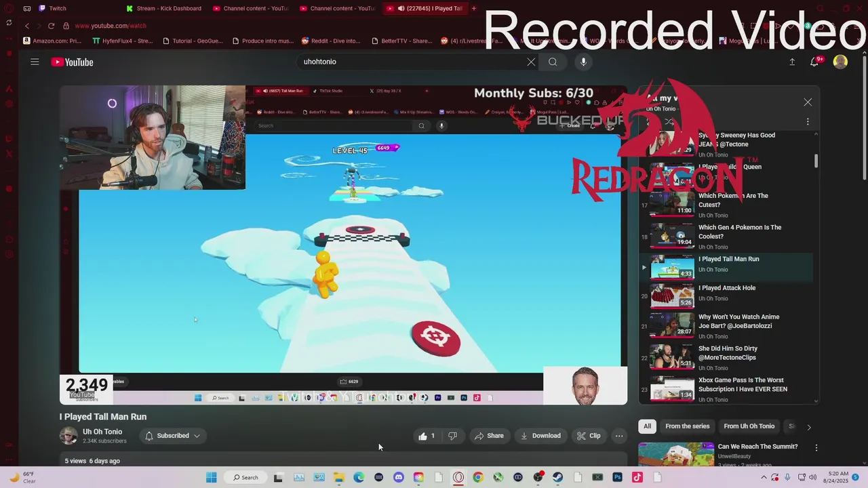Viewport: 868px width, 488px height.
Task: Open Steam from taskbar
Action: [557, 477]
